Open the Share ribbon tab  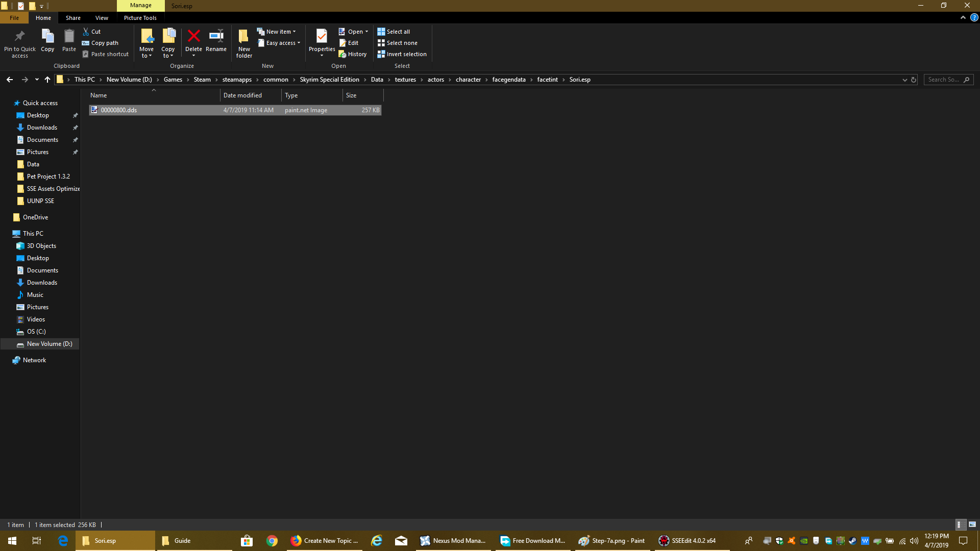[73, 18]
